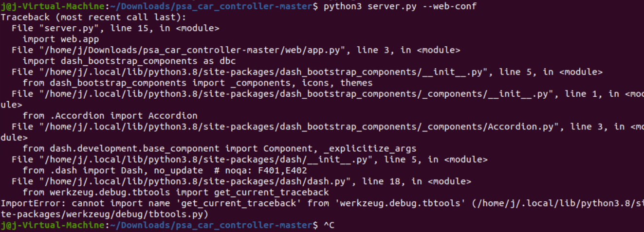The width and height of the screenshot is (644, 232).
Task: Click the _components/__init__.py line 1 path
Action: [x=328, y=94]
